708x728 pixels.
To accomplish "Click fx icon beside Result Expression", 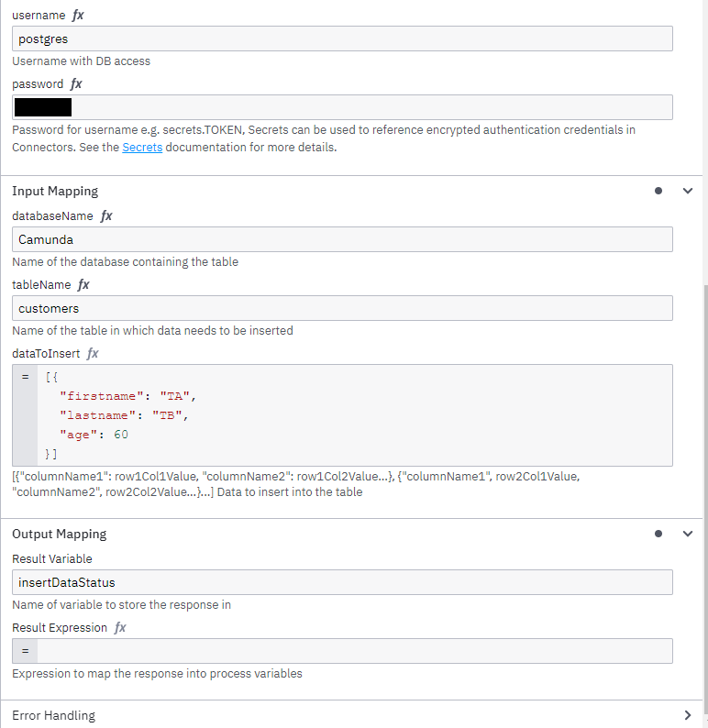I will tap(120, 628).
